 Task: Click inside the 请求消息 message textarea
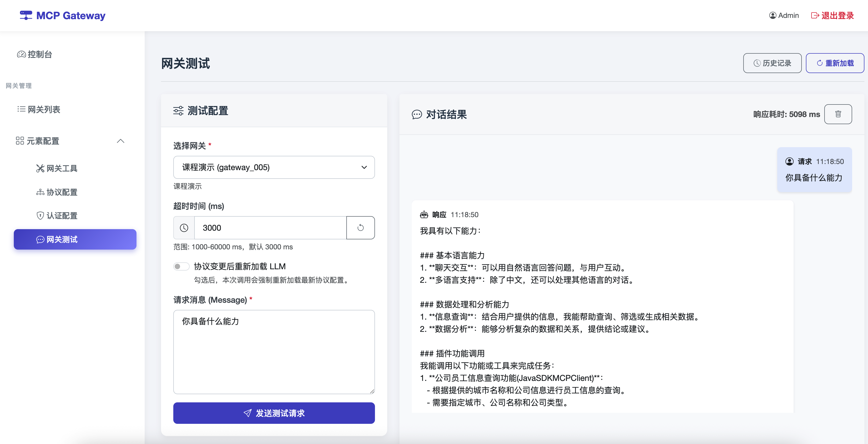[x=273, y=352]
